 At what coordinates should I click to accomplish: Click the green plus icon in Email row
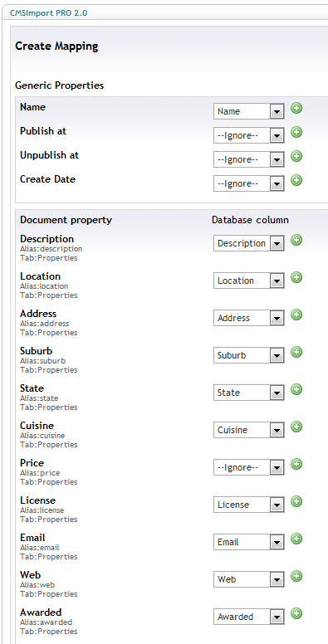point(296,539)
